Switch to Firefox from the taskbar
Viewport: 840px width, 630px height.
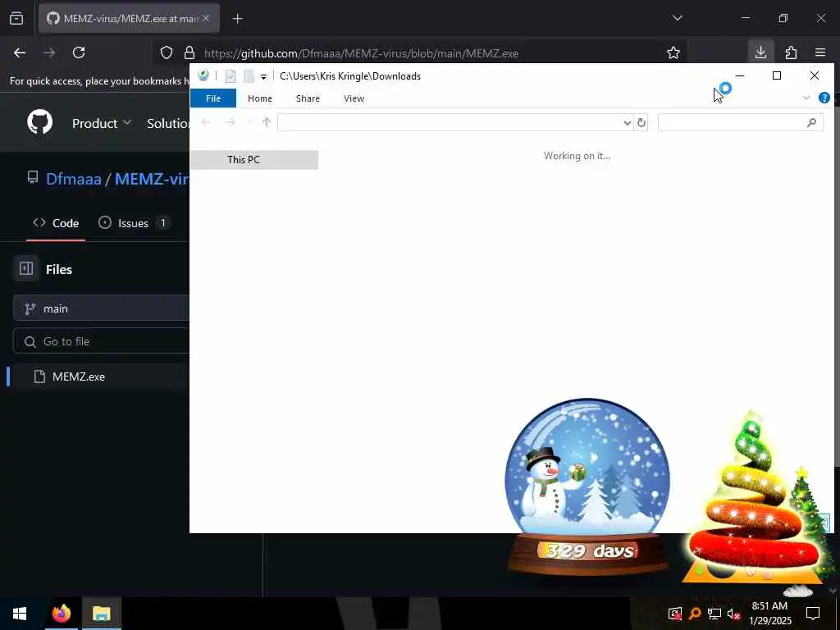[x=61, y=614]
